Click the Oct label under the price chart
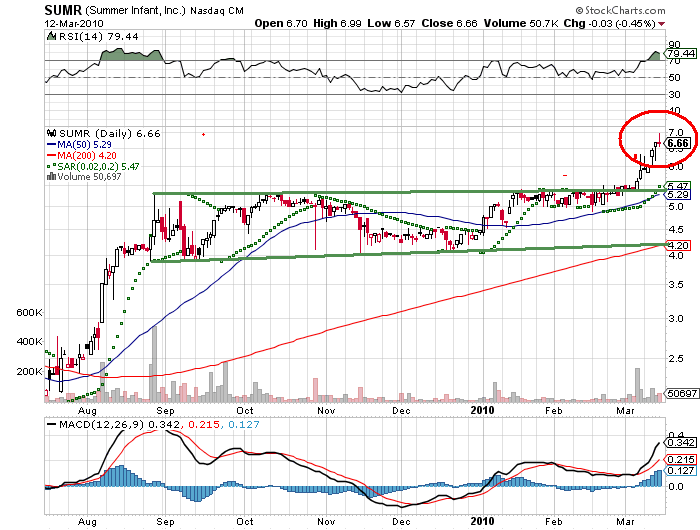The height and width of the screenshot is (530, 700). coord(245,410)
